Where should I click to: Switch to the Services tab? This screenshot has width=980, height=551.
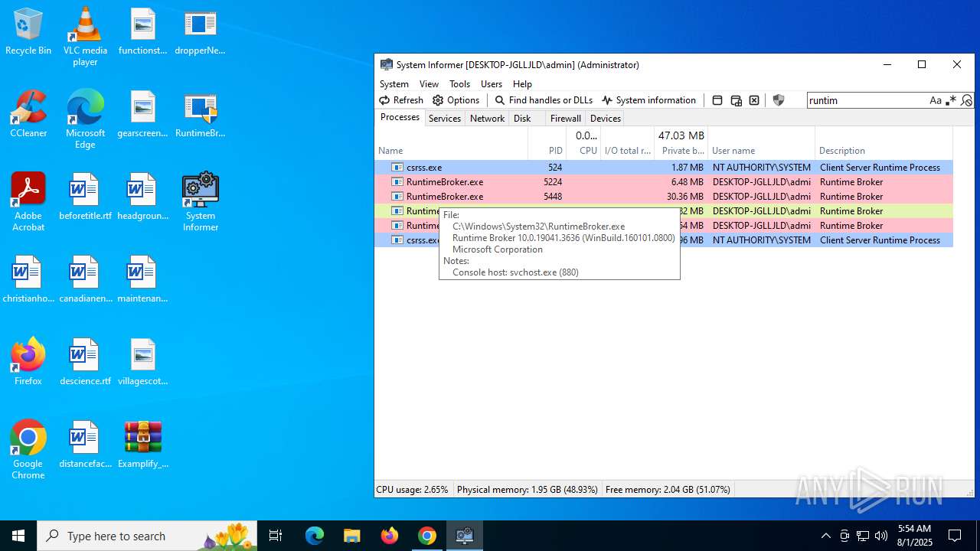point(445,119)
